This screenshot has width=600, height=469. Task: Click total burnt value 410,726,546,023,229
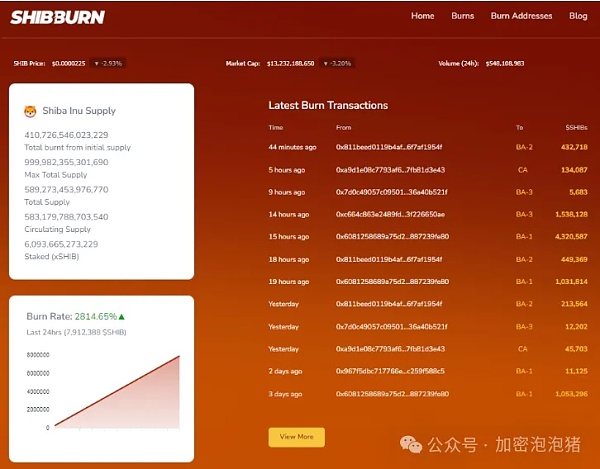(66, 135)
